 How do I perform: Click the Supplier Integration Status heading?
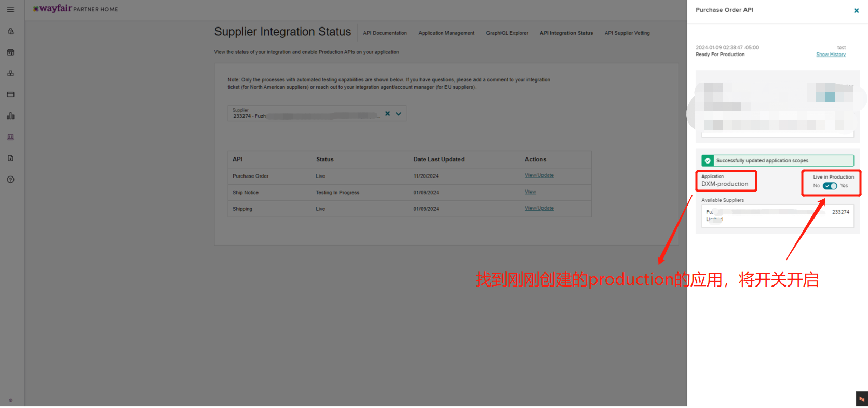[x=282, y=32]
